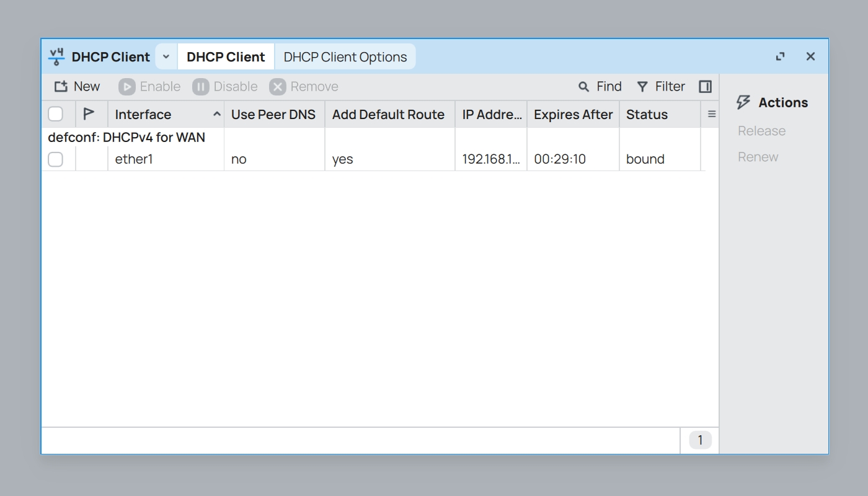Click the 'yes' Add Default Route value

click(342, 159)
